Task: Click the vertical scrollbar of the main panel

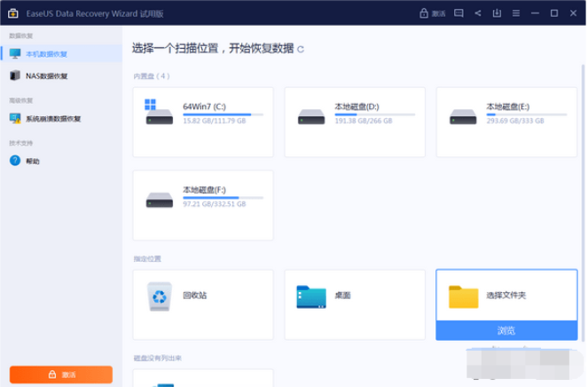Action: coord(584,202)
